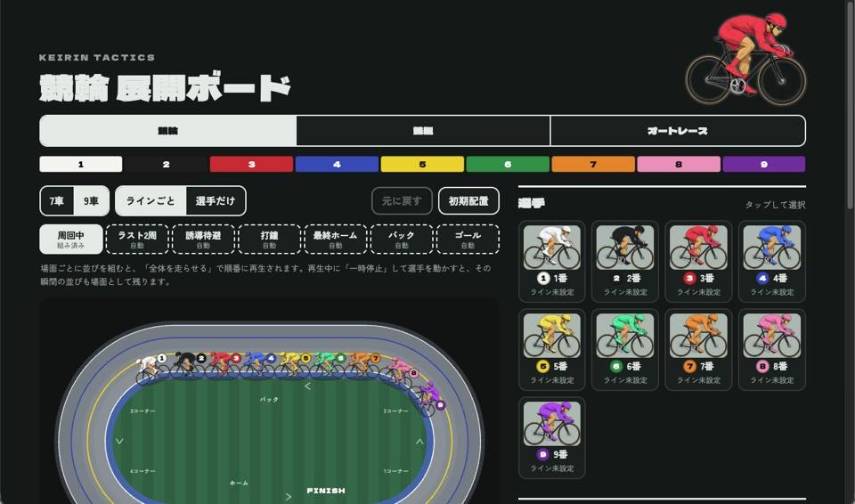This screenshot has height=504, width=855.
Task: Select the バック scene button
Action: [402, 239]
